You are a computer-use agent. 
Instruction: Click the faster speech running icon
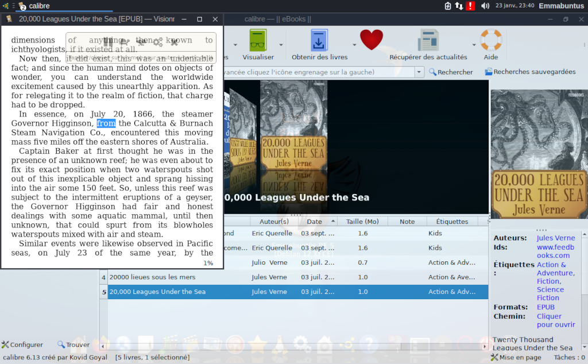[141, 41]
